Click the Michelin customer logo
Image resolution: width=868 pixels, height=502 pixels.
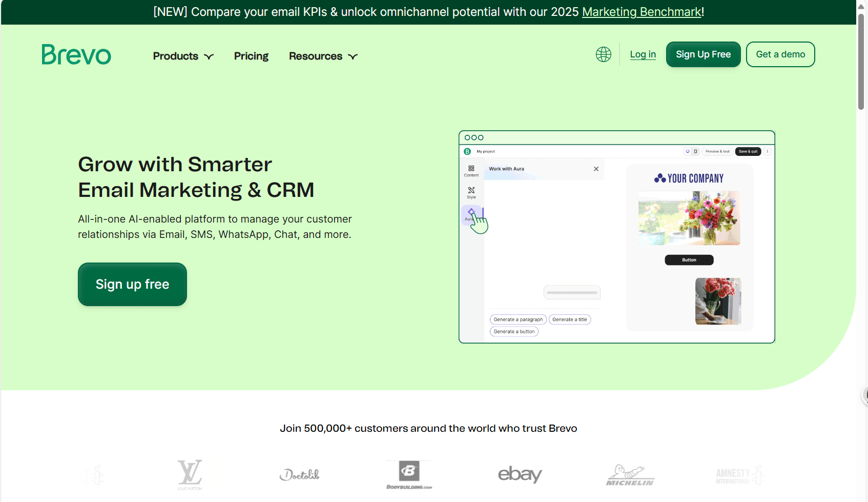(x=630, y=475)
